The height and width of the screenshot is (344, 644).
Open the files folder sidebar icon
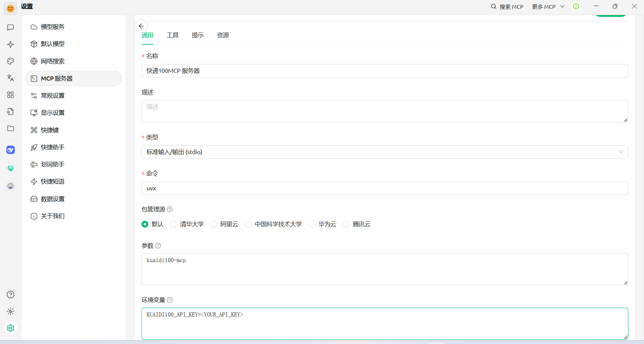(x=10, y=128)
